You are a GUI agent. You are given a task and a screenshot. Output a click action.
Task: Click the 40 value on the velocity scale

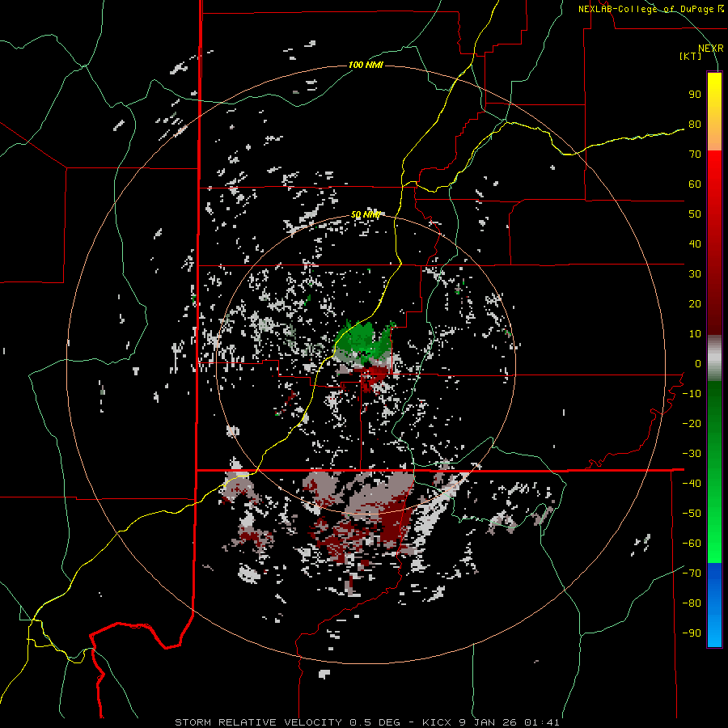click(x=695, y=243)
